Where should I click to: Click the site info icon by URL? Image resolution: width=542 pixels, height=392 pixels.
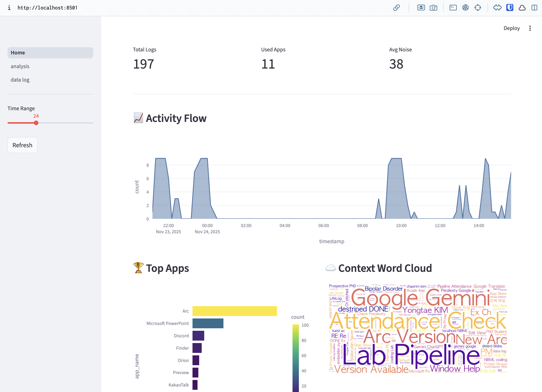(x=9, y=8)
